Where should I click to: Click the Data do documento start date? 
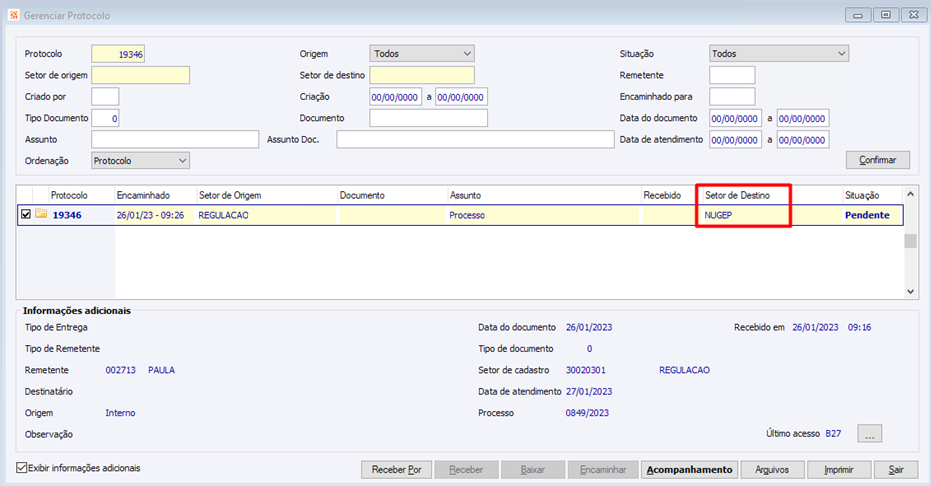pos(735,118)
